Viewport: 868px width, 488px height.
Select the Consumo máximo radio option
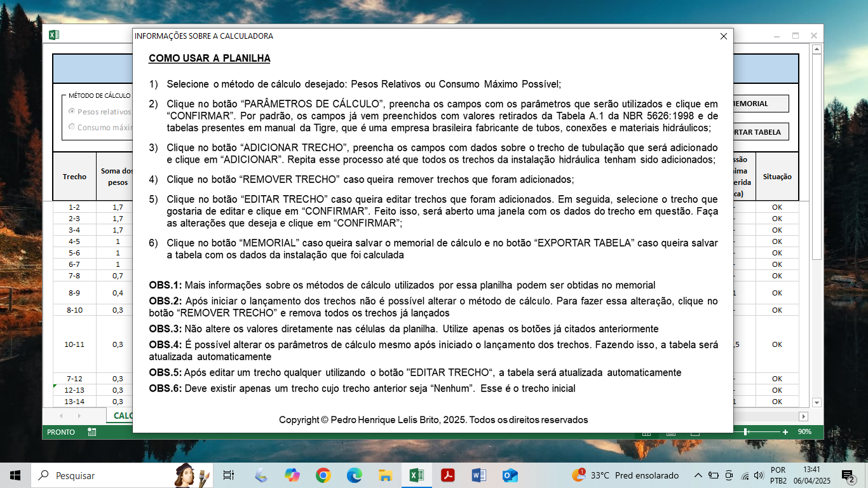coord(72,127)
